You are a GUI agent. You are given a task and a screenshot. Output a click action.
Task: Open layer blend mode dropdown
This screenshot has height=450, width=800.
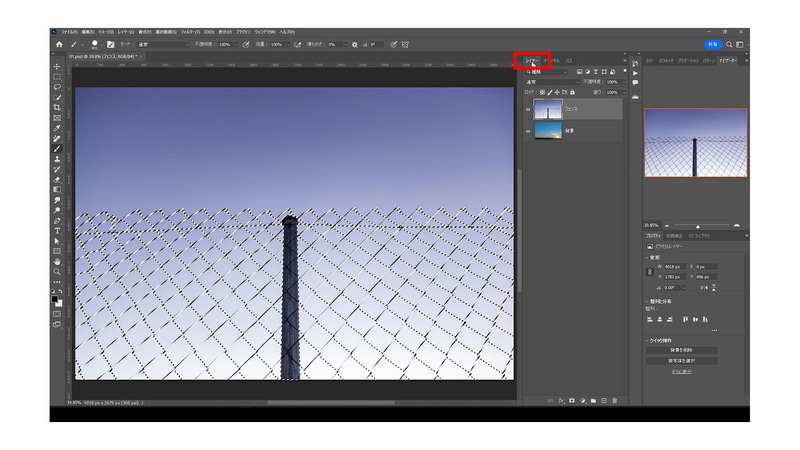(553, 82)
